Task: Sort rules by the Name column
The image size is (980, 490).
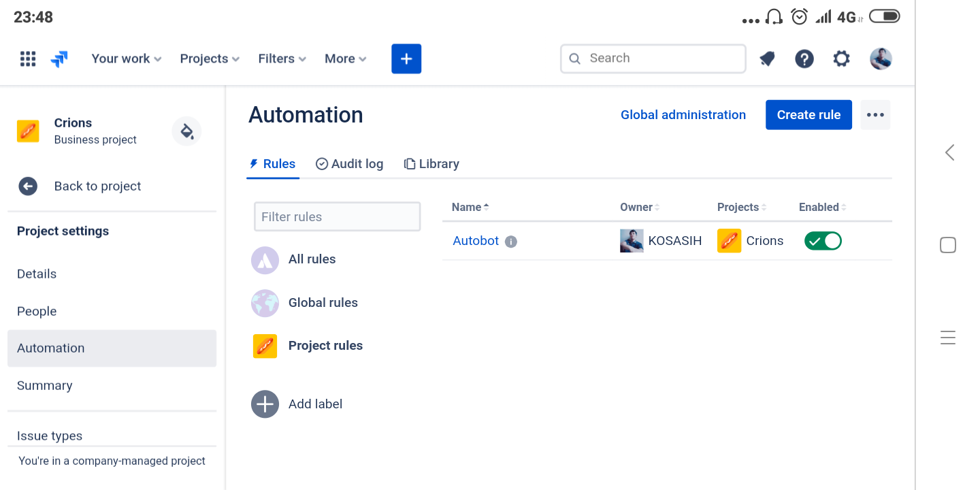Action: (x=470, y=207)
